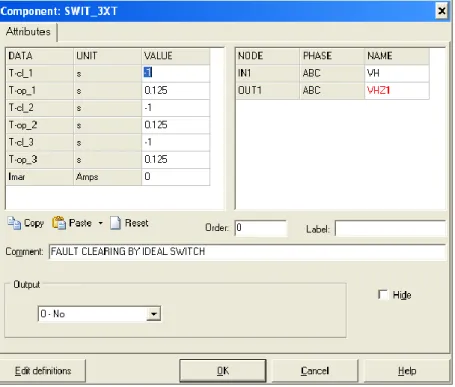The height and width of the screenshot is (387, 455).
Task: Click the T-cl_1 data row label
Action: pyautogui.click(x=40, y=73)
